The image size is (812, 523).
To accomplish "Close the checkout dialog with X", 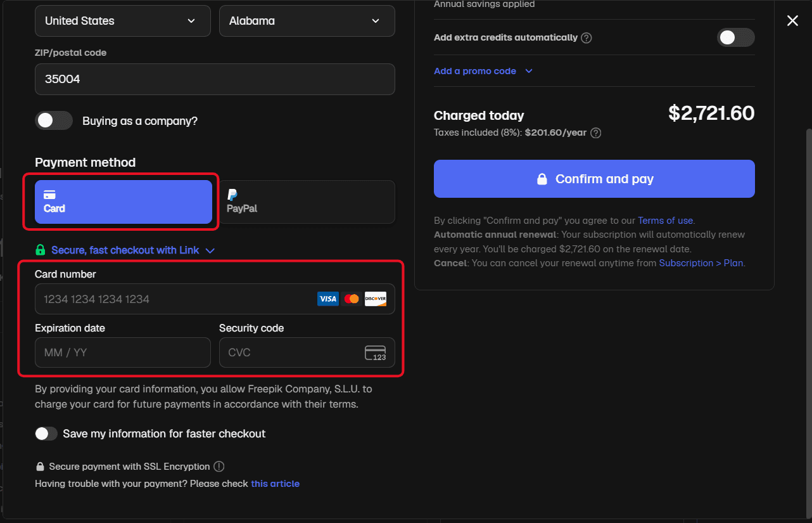I will point(792,21).
